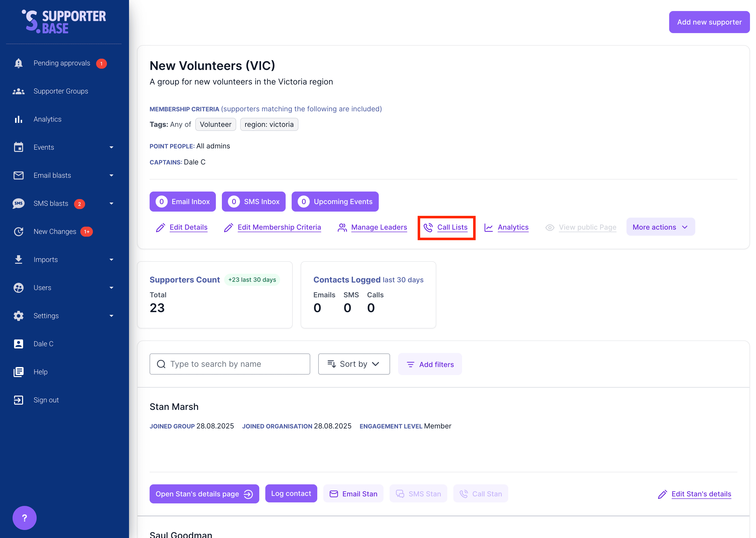Image resolution: width=756 pixels, height=538 pixels.
Task: Expand the SMS blasts submenu arrow
Action: (111, 203)
